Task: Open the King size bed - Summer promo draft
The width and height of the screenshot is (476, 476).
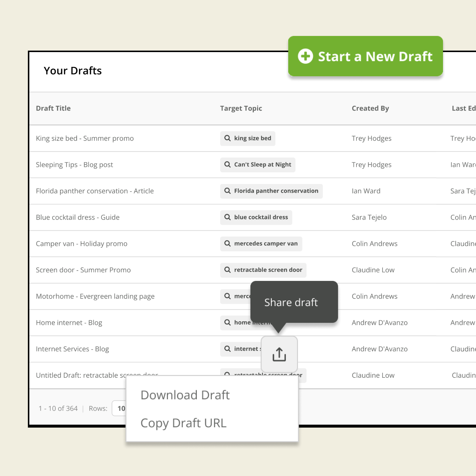Action: [85, 138]
